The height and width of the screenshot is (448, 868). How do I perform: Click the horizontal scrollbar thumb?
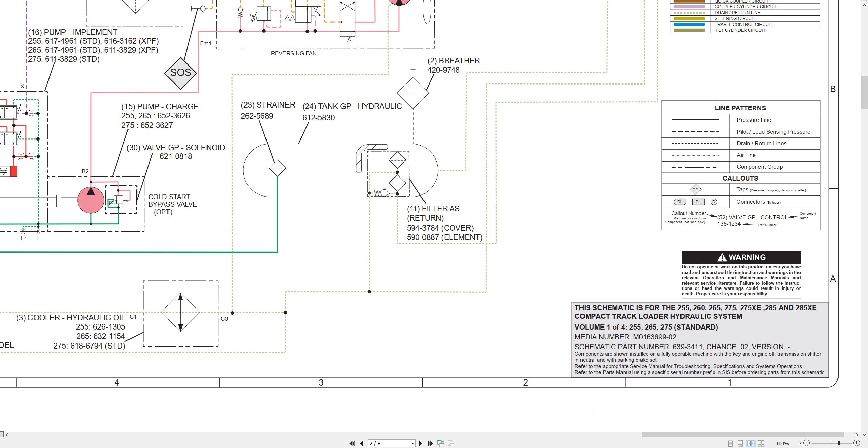(x=743, y=435)
